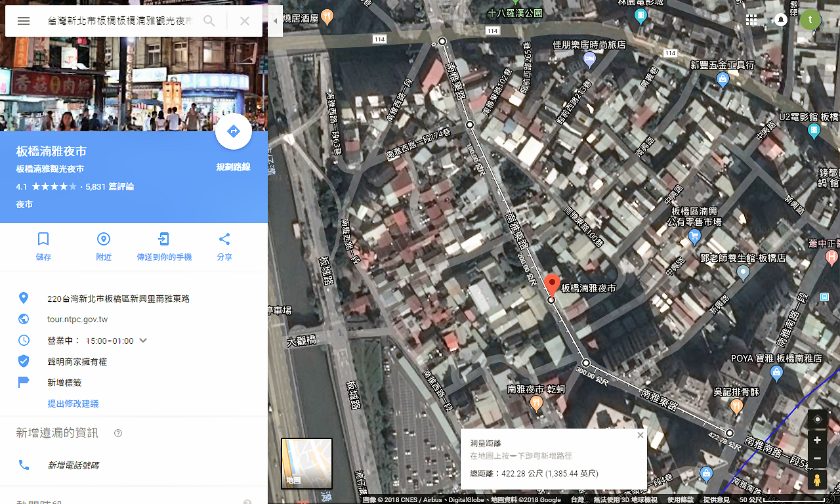Close the measure distance popup
The width and height of the screenshot is (840, 504).
(640, 435)
